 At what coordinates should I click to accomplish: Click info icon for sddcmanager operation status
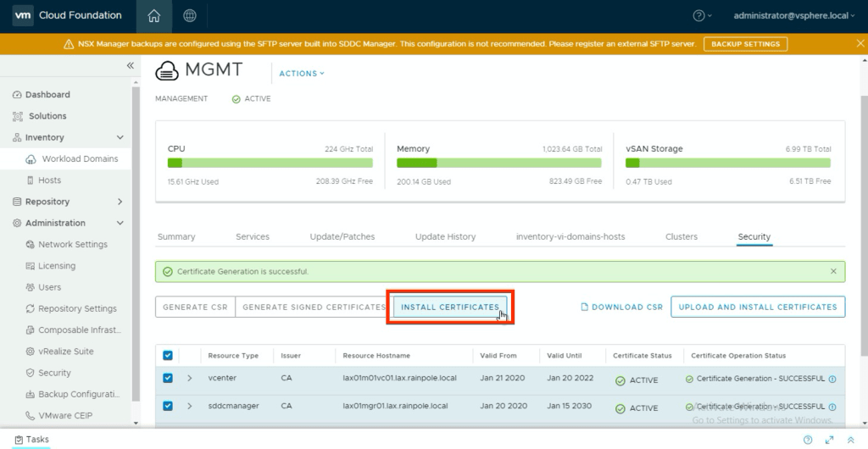click(832, 407)
